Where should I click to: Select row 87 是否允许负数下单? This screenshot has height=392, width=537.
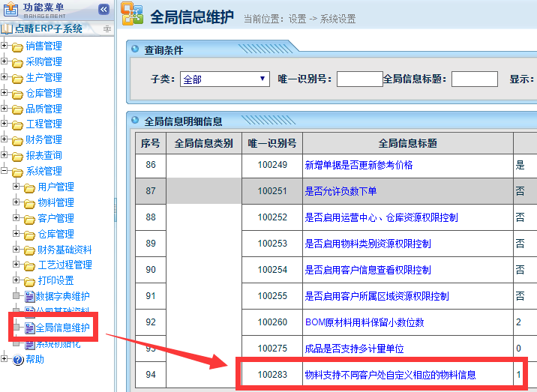point(340,191)
